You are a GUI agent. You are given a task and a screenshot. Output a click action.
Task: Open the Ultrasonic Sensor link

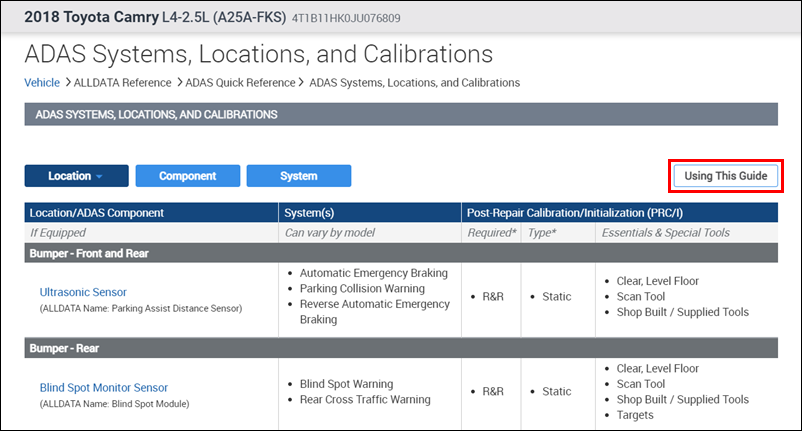(83, 292)
